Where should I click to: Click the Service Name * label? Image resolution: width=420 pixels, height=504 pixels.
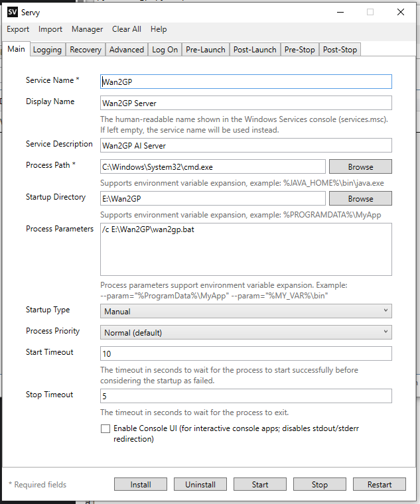point(52,80)
